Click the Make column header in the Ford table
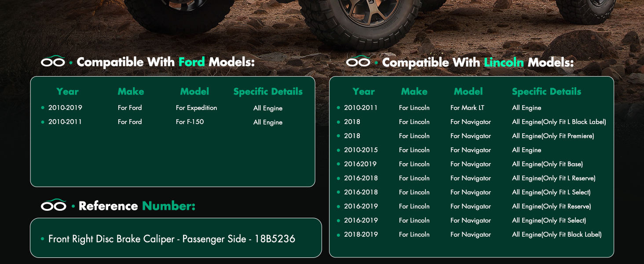 click(131, 92)
